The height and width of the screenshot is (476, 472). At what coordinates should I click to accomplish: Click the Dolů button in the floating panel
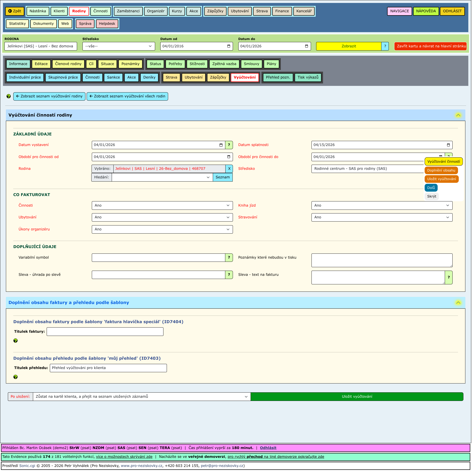click(x=431, y=188)
